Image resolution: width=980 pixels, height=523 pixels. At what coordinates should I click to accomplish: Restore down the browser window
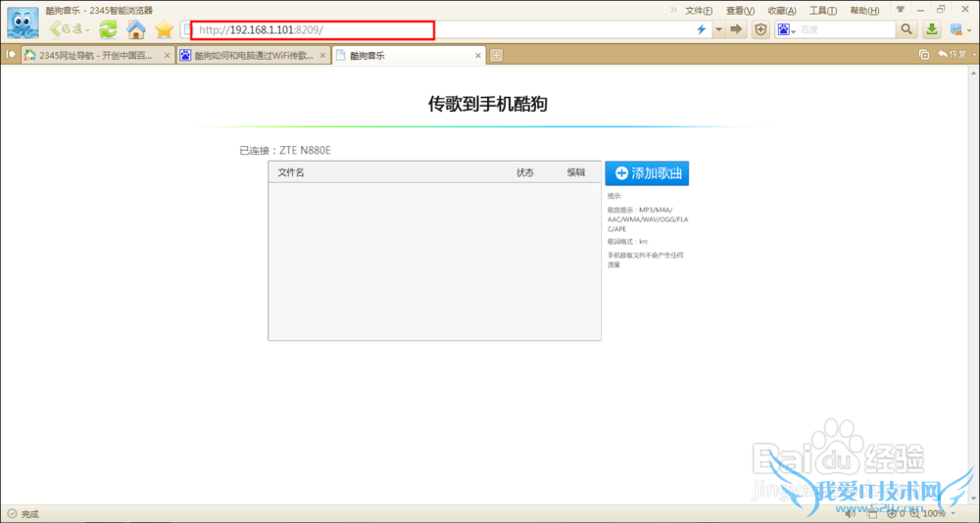(941, 10)
